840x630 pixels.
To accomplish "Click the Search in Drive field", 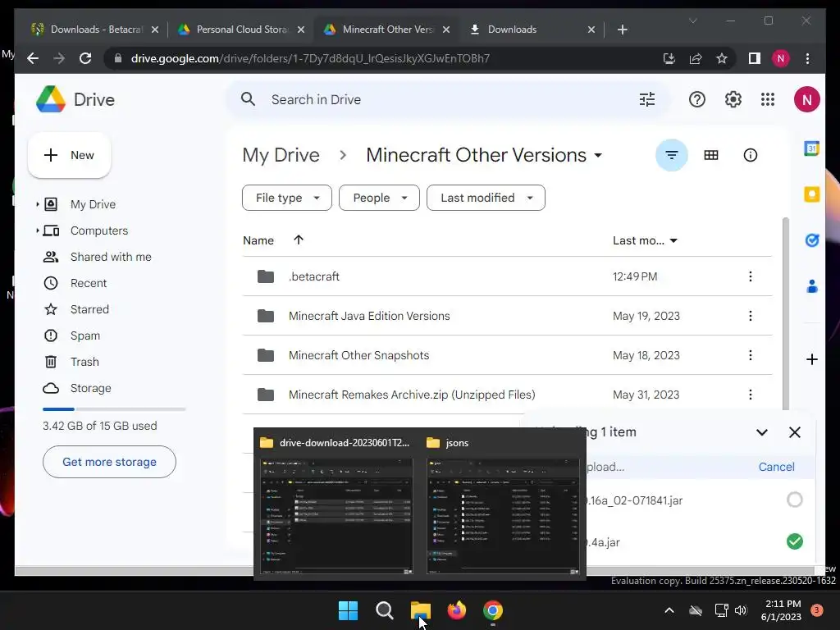I will (447, 99).
